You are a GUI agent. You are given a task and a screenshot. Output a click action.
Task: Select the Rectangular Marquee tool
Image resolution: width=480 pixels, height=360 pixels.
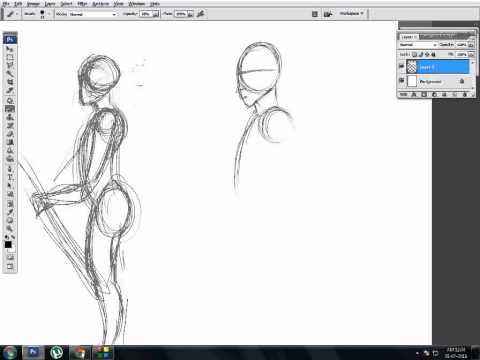10,57
